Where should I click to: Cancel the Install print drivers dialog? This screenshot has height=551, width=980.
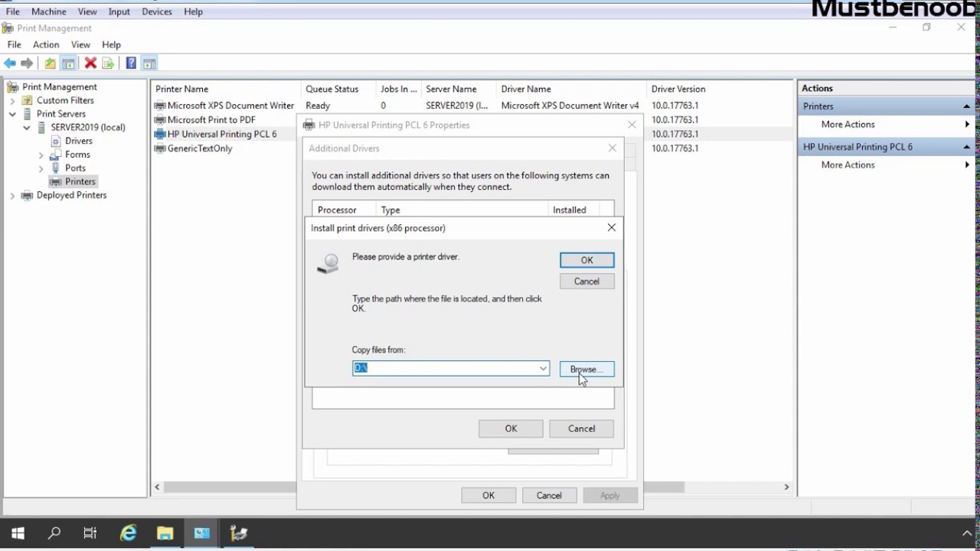point(586,281)
